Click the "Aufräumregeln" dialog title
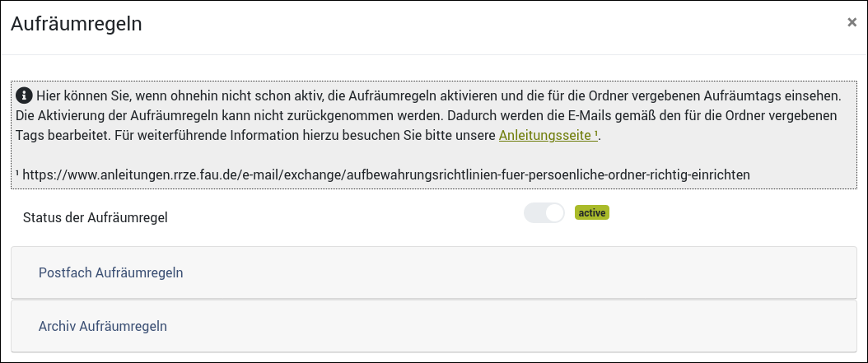This screenshot has width=868, height=363. (77, 24)
